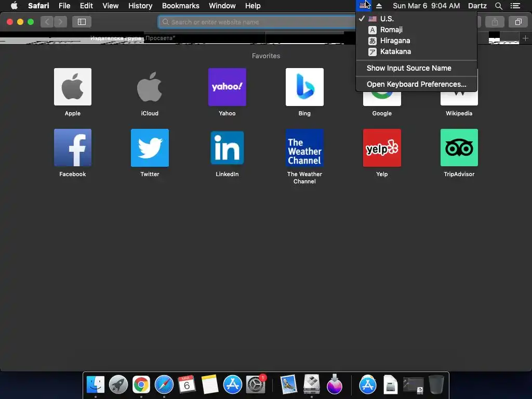Open Finder in the Dock
Screen dimensions: 532x399
point(96,385)
